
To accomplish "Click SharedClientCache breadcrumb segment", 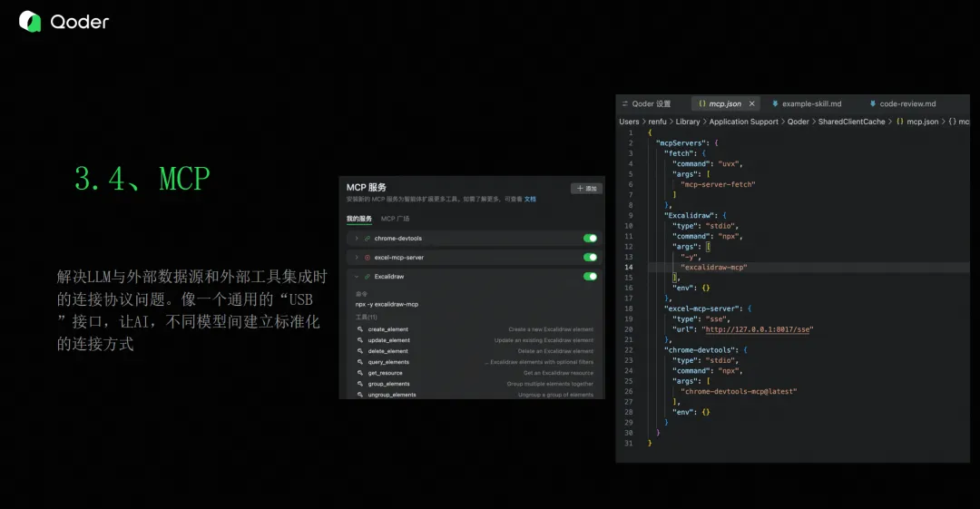I will point(851,122).
